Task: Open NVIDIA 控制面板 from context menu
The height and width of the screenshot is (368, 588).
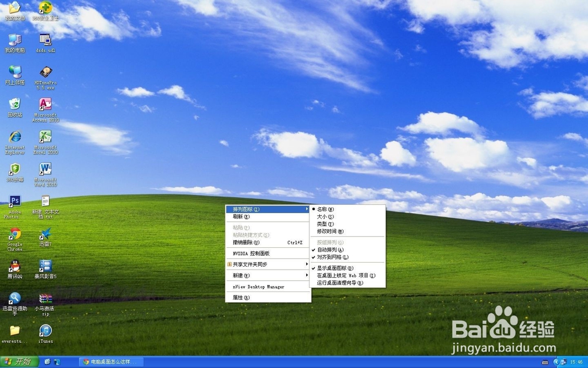Action: 268,253
